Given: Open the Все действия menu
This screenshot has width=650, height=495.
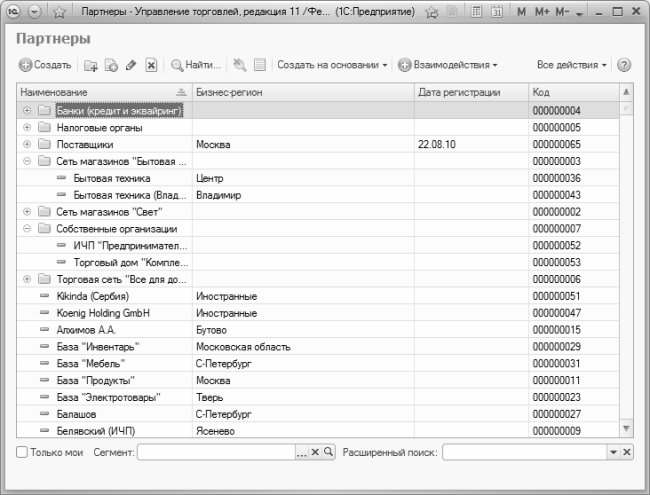Looking at the screenshot, I should tap(572, 65).
